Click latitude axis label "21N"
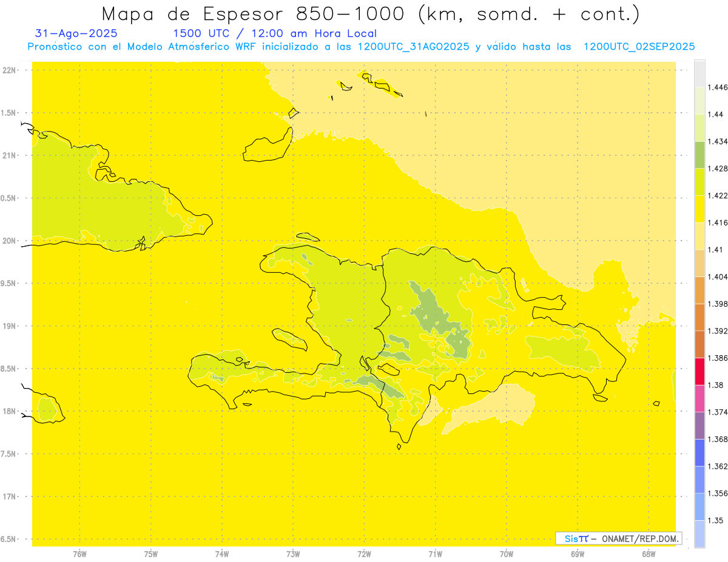728x562 pixels. point(10,155)
